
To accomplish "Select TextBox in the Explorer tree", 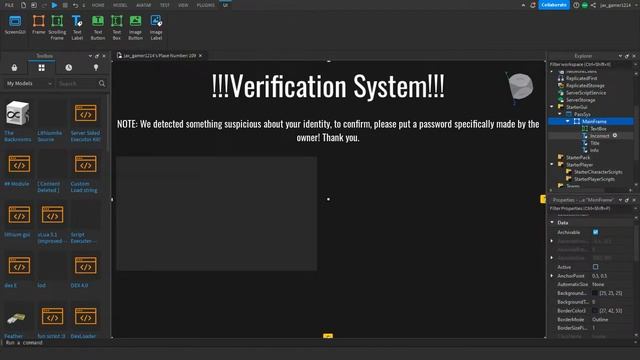I will (598, 129).
